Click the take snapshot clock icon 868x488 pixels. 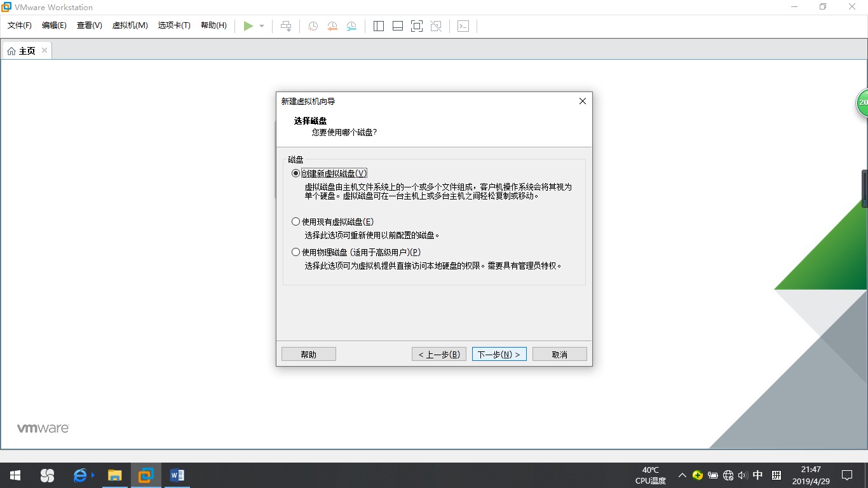tap(313, 26)
